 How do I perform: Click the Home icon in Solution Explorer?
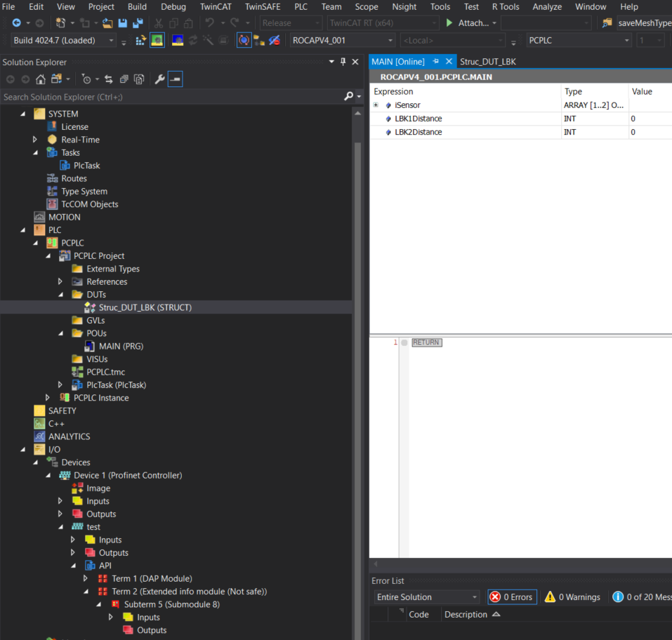[40, 78]
